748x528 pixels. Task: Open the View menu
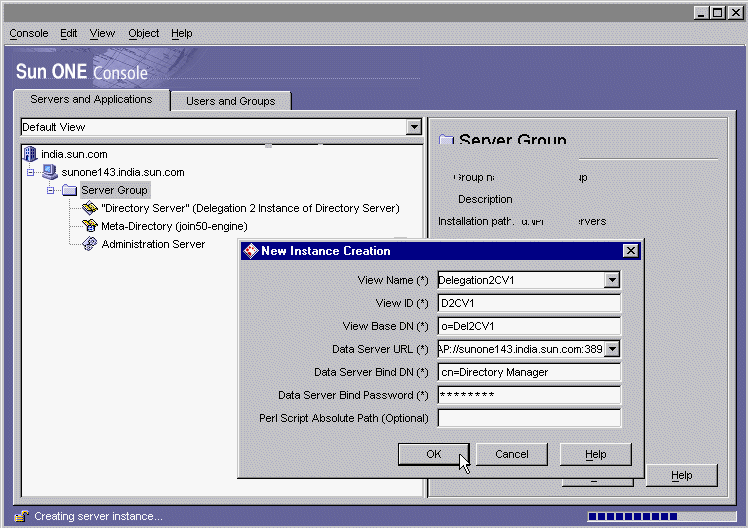point(102,33)
